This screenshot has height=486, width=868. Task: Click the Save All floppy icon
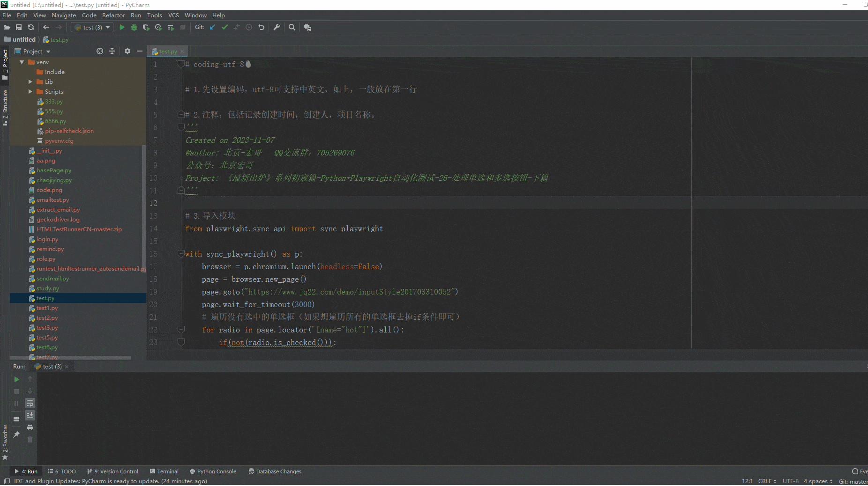(x=19, y=27)
